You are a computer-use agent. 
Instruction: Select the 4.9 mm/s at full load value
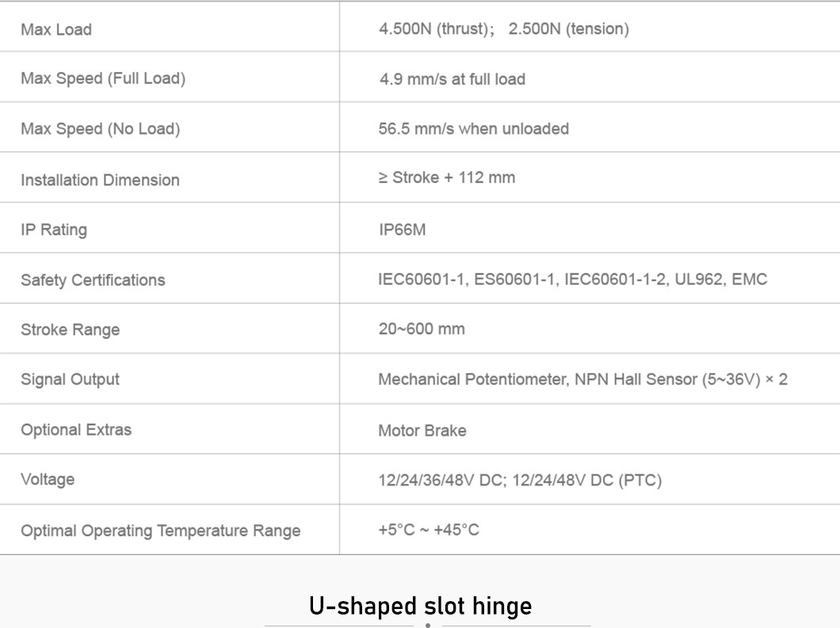[x=452, y=79]
